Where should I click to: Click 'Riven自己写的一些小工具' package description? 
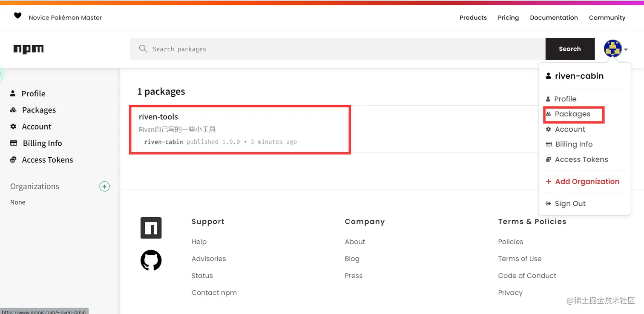click(x=177, y=129)
